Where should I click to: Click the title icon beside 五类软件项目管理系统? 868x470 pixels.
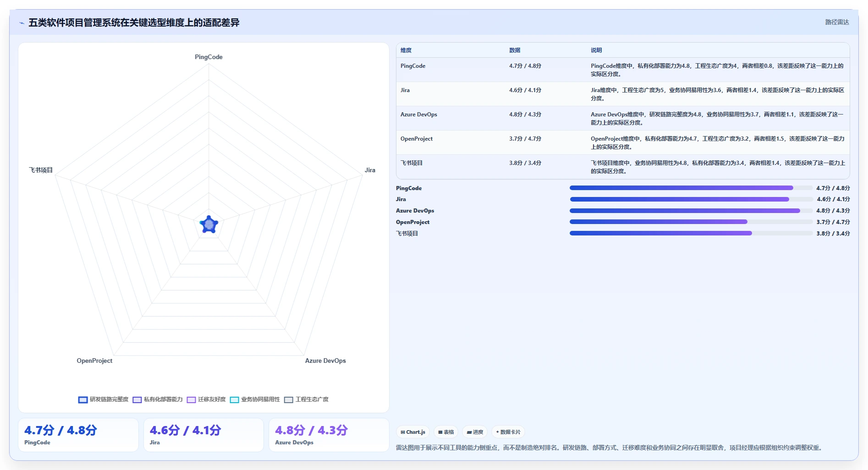22,23
